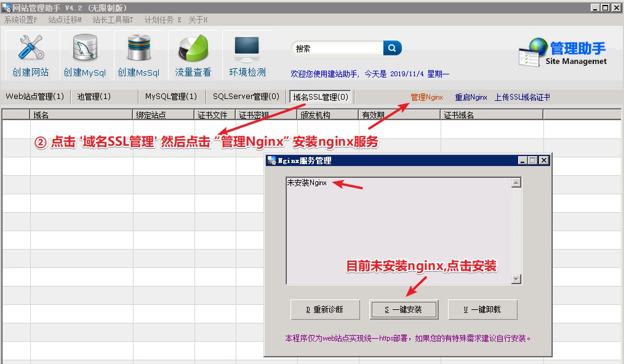
Task: Click the 一键卸载 button
Action: [x=482, y=309]
